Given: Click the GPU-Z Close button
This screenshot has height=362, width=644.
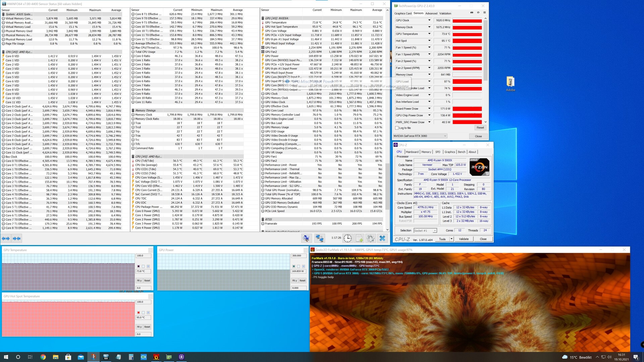Looking at the screenshot, I should (x=478, y=136).
